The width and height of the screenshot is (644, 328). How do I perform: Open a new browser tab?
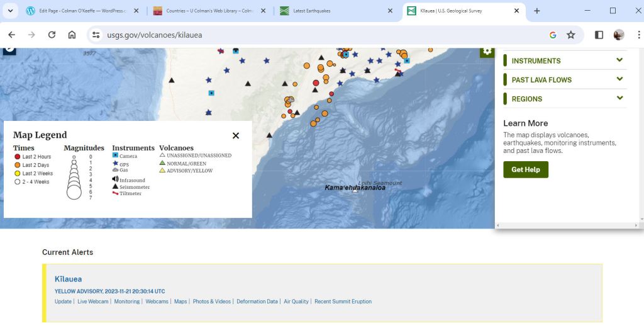coord(536,11)
